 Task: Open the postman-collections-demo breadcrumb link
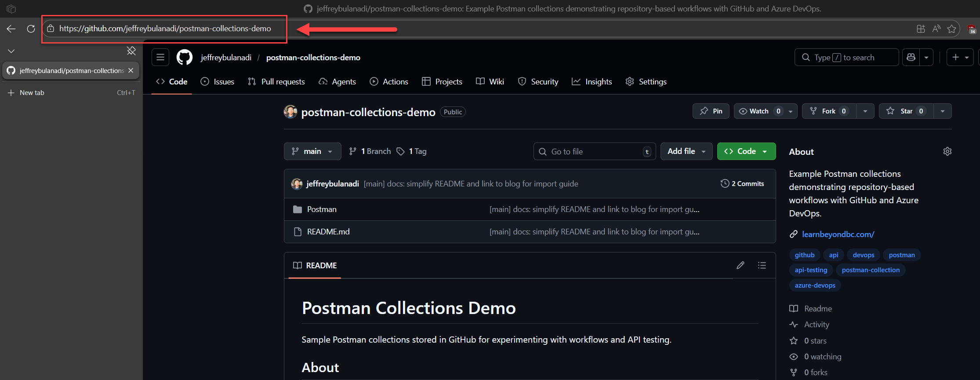pyautogui.click(x=313, y=58)
